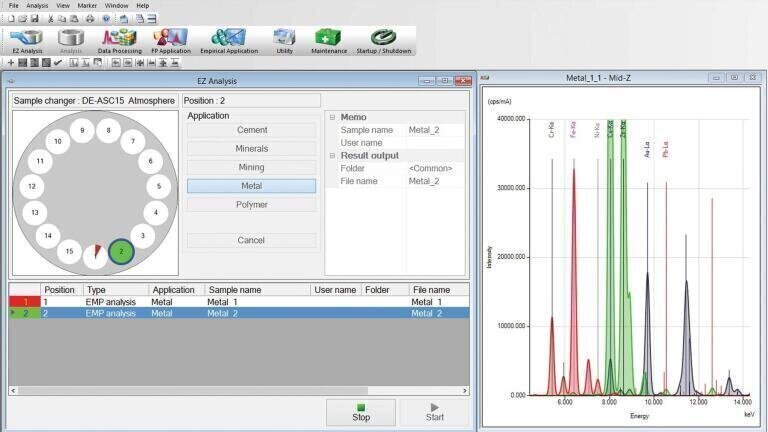Click the Cancel button
Viewport: 768px width, 432px height.
point(252,240)
